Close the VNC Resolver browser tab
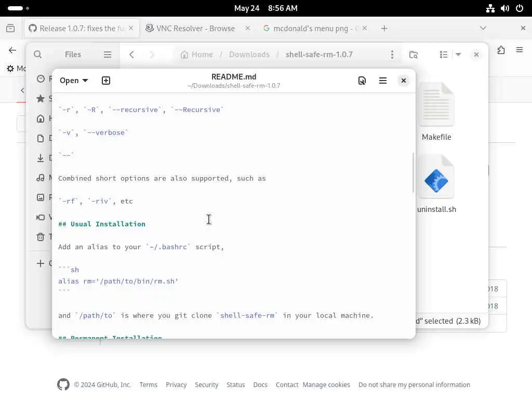The height and width of the screenshot is (399, 532). 248,28
